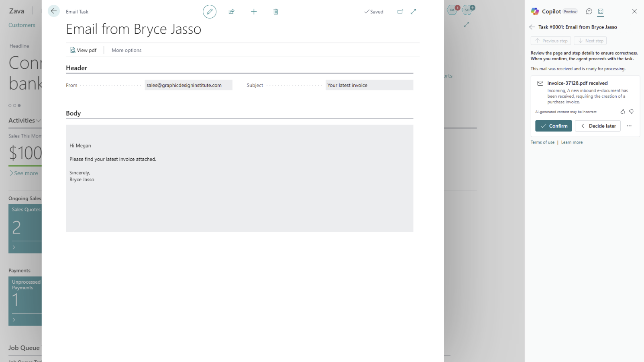Open the Terms of use link
The height and width of the screenshot is (362, 644).
pyautogui.click(x=542, y=142)
